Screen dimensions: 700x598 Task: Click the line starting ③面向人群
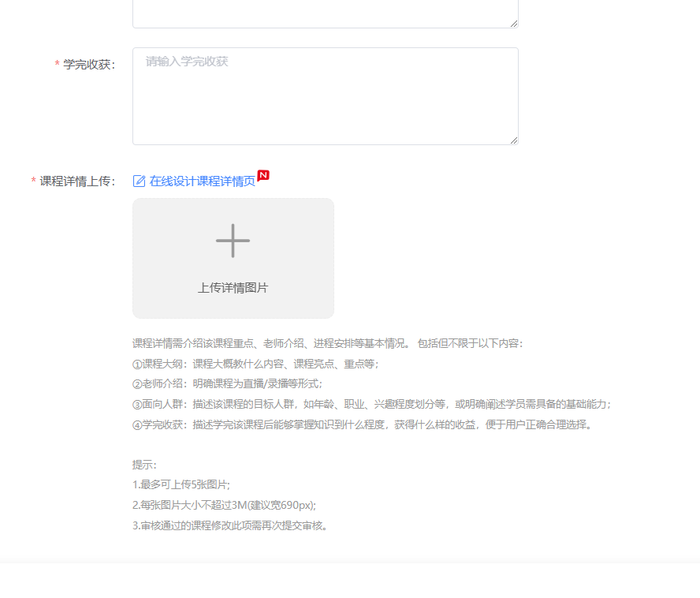tap(371, 404)
